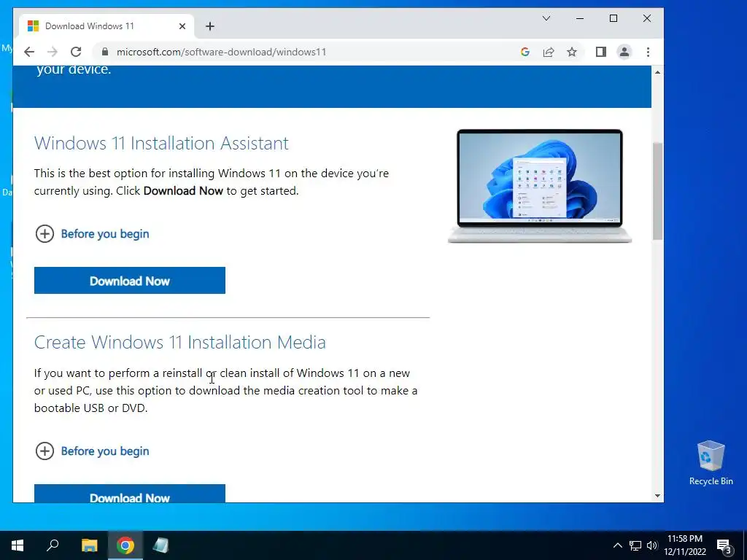Viewport: 747px width, 560px height.
Task: Open the tab search chevron
Action: coord(546,18)
